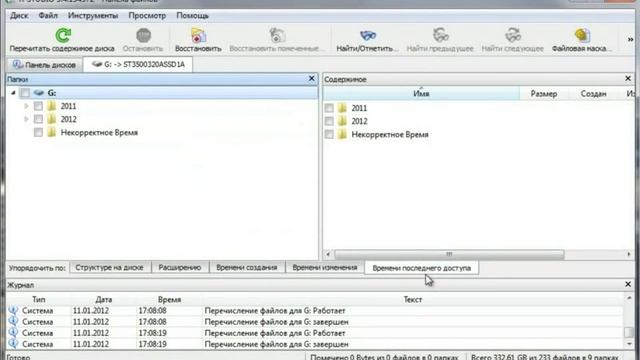Screen dimensions: 640x360
Task: Click the Тип column header in Журнал
Action: [x=39, y=300]
